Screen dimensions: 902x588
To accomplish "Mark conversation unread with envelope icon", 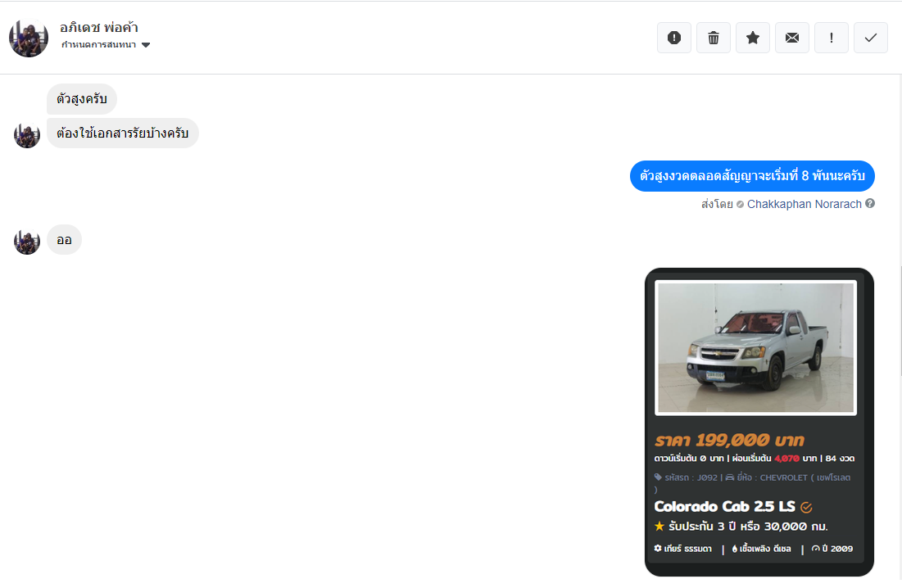I will point(792,38).
